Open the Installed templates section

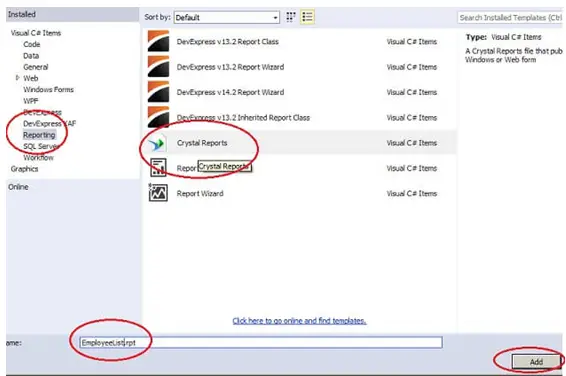tap(22, 14)
